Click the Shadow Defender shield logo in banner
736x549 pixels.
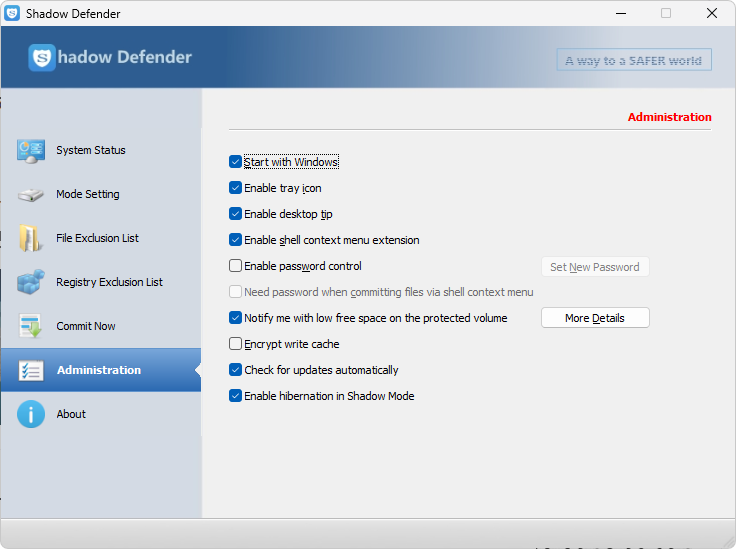coord(42,58)
